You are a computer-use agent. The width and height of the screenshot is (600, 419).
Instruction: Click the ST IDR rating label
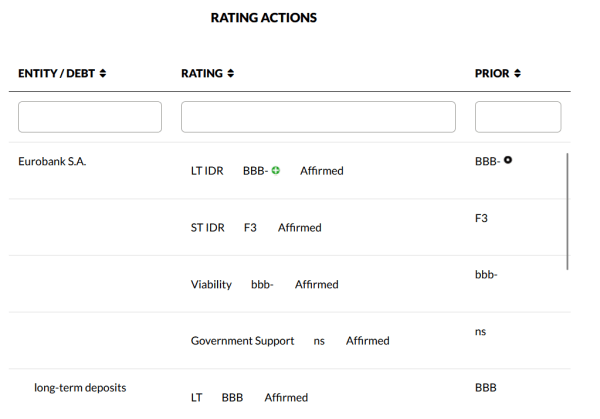coord(207,228)
